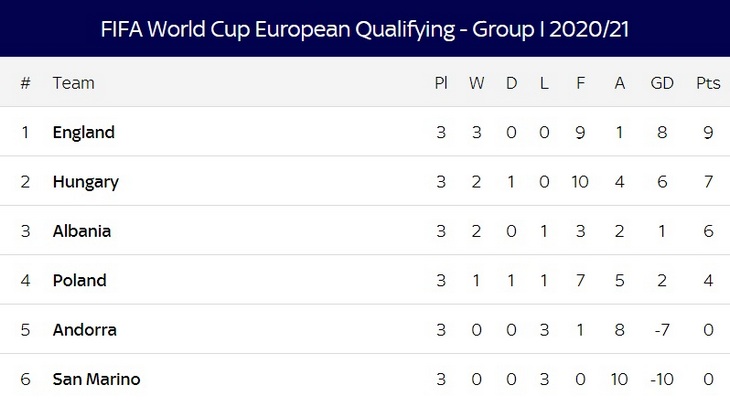Select the San Marino team name
This screenshot has height=407, width=730.
[97, 379]
